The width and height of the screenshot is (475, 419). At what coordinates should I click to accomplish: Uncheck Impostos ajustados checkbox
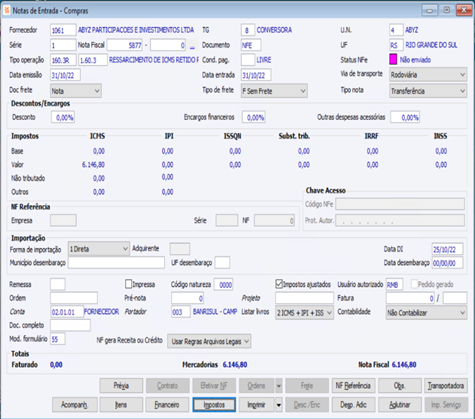coord(279,284)
